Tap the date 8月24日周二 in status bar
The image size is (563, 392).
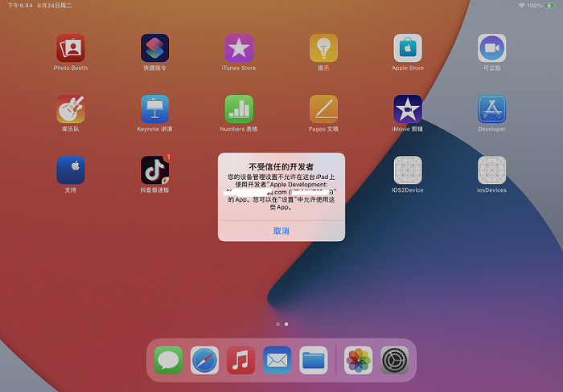tap(55, 6)
